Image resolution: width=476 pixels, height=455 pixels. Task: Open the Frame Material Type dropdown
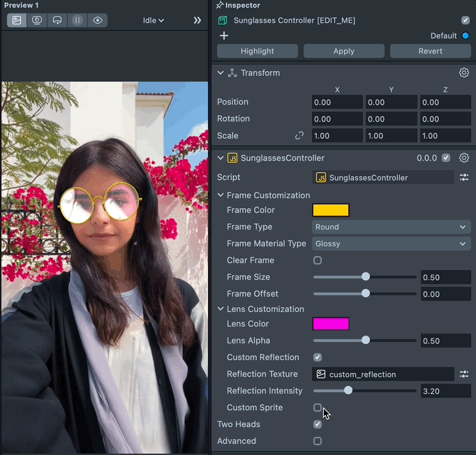click(391, 244)
